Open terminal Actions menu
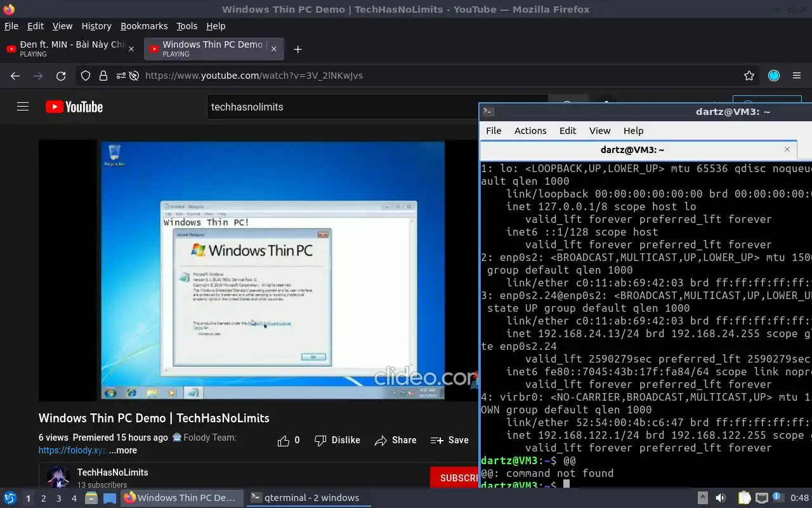812x508 pixels. (x=530, y=131)
